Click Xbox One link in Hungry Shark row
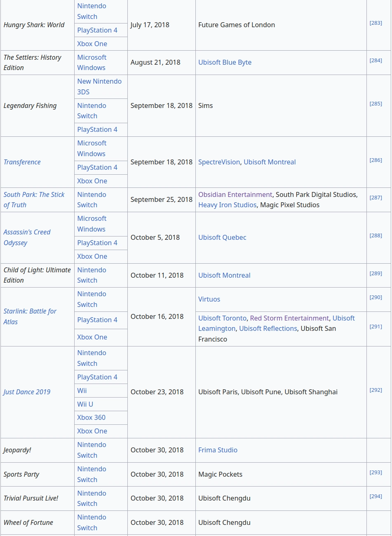Viewport: 392px width, 536px height. 92,44
